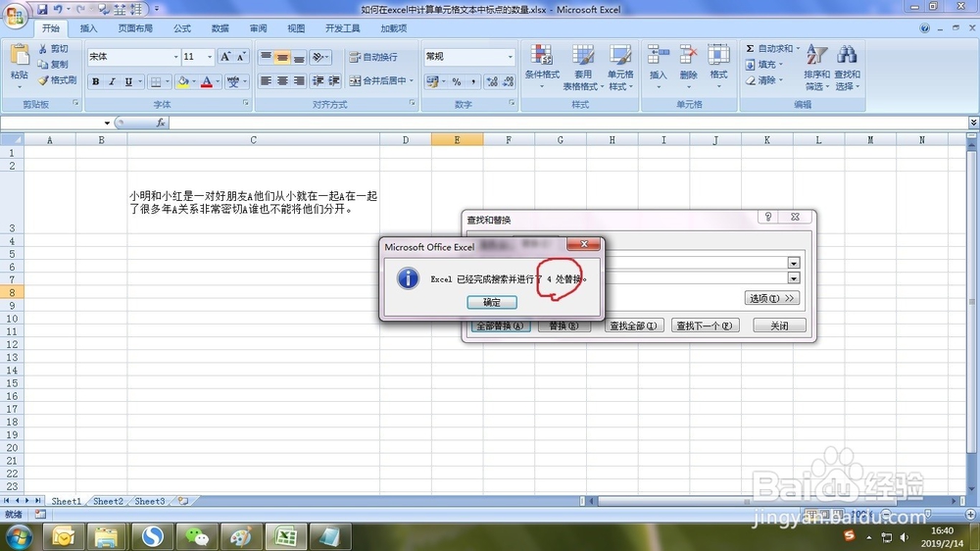Switch to the 页面布局 ribbon tab
This screenshot has height=551, width=980.
[135, 28]
